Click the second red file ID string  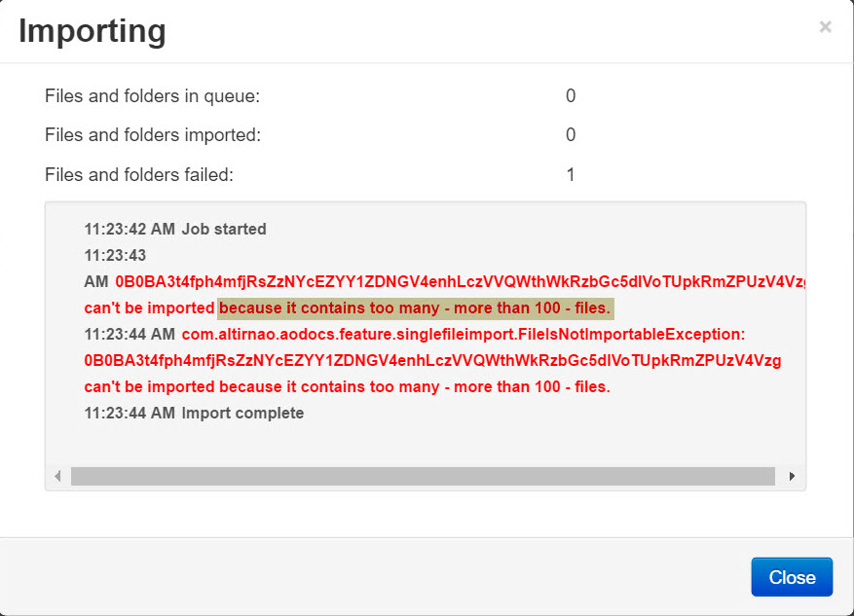[x=432, y=360]
